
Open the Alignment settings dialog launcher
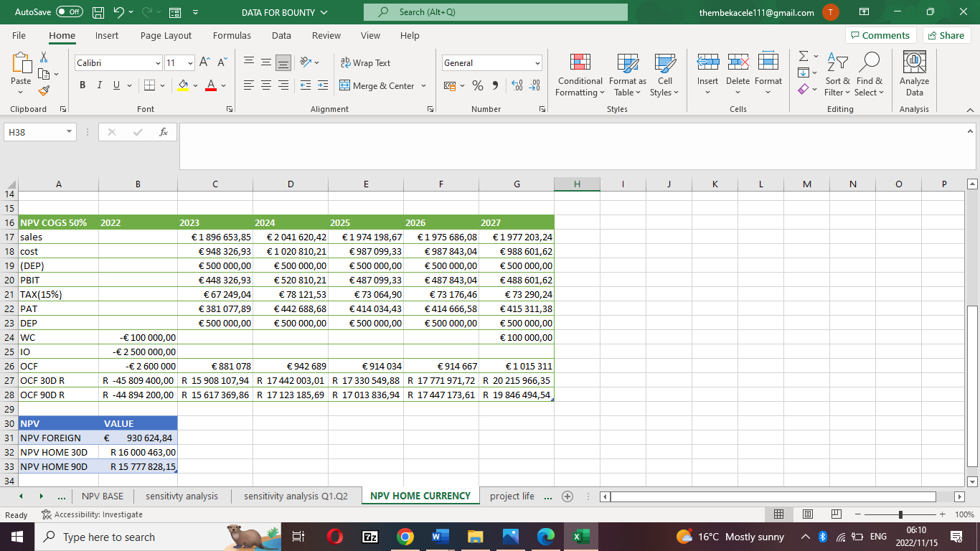[x=430, y=109]
